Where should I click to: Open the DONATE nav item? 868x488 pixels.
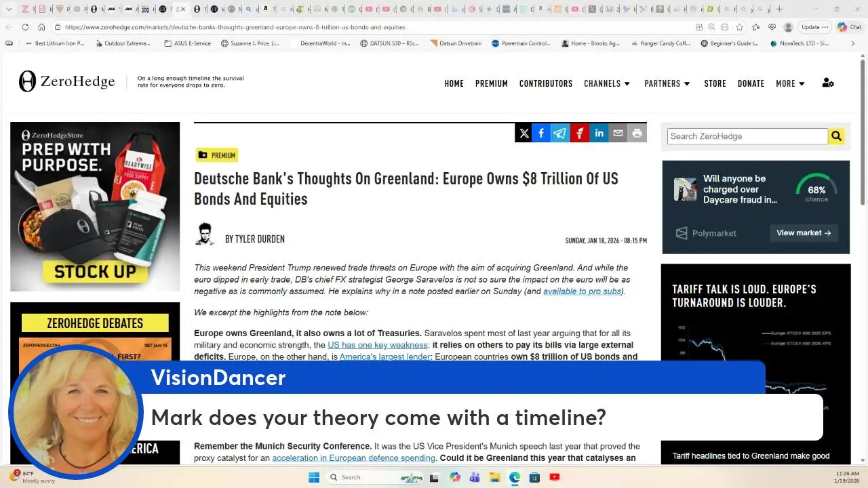click(x=751, y=83)
